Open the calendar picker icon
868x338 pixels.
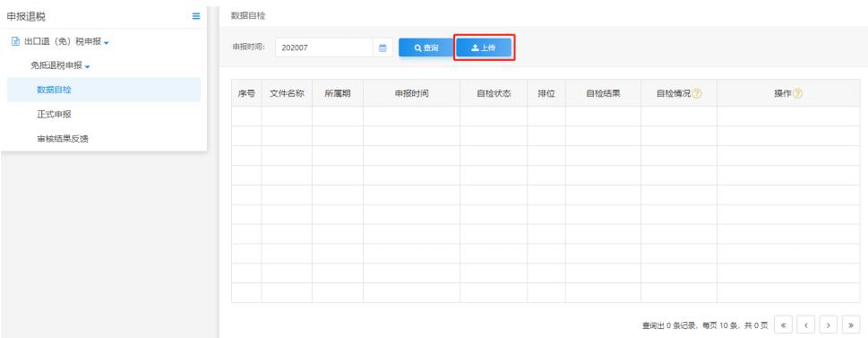point(382,48)
